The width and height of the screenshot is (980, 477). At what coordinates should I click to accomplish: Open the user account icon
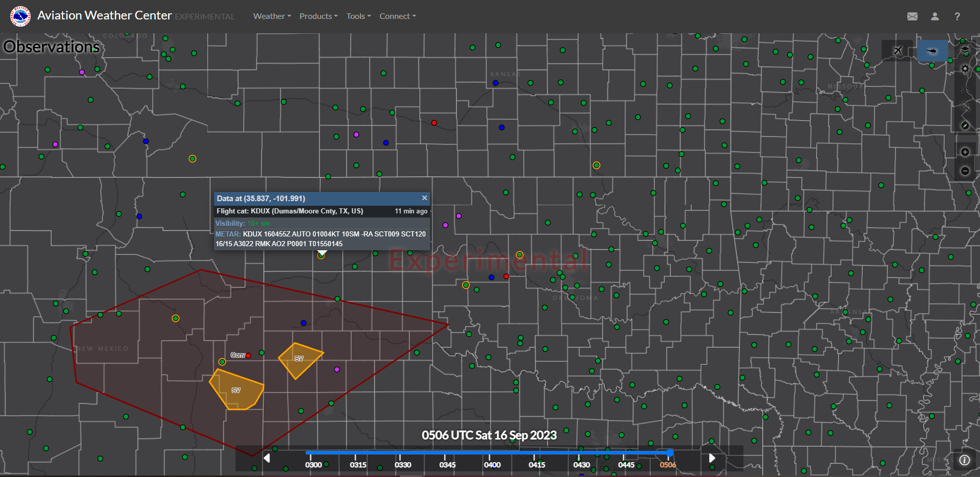coord(935,16)
